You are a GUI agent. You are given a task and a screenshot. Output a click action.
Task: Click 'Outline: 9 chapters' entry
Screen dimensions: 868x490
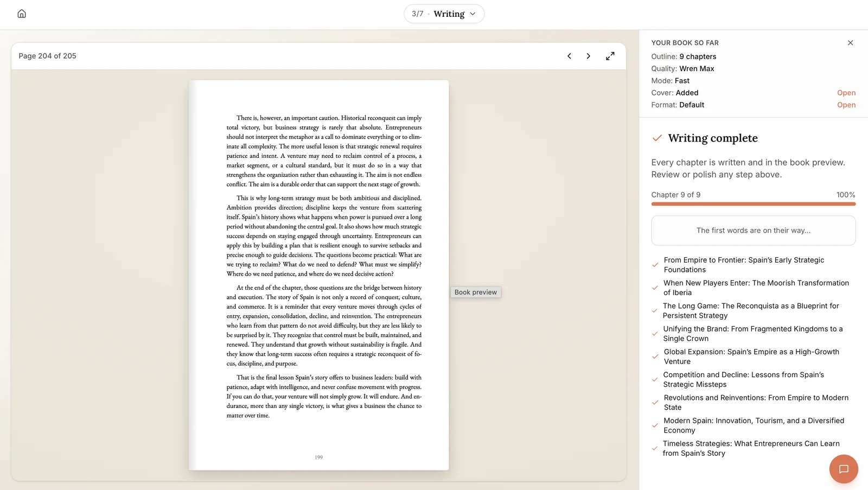coord(684,56)
